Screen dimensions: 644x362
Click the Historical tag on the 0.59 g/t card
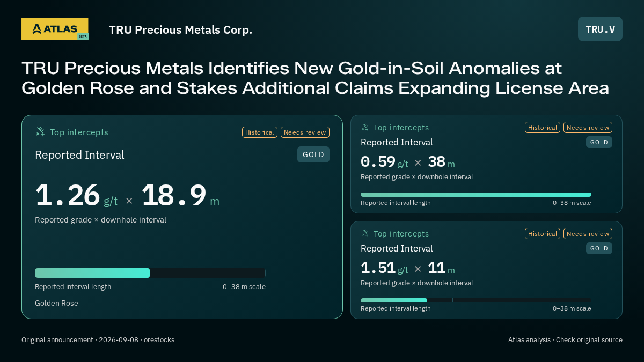pyautogui.click(x=543, y=127)
